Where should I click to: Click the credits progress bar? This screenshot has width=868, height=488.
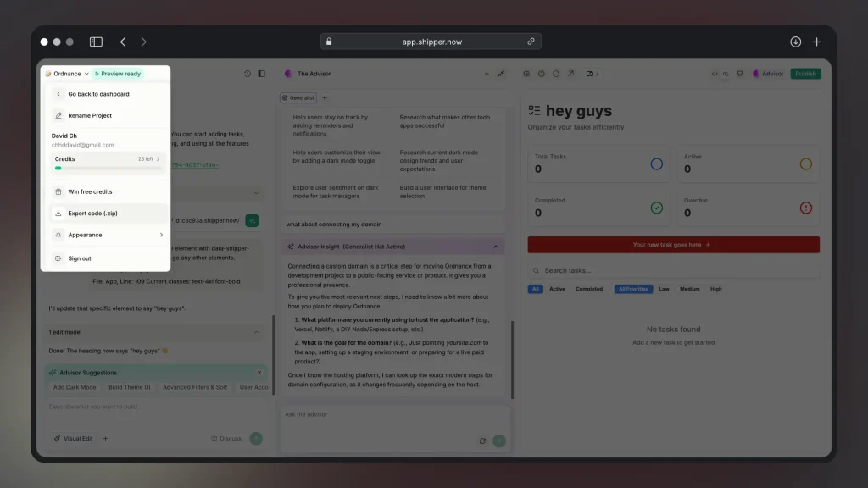[108, 169]
